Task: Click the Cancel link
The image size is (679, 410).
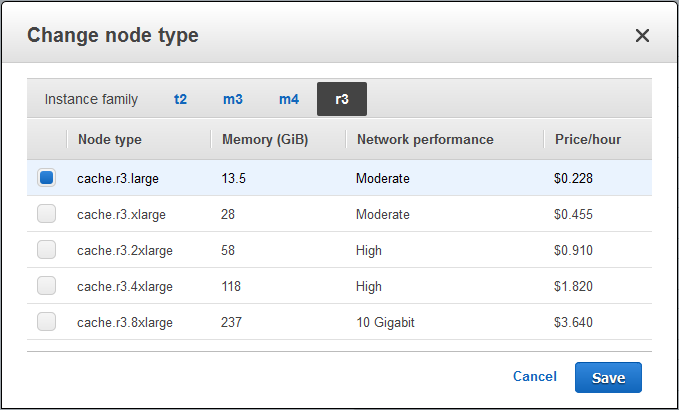Action: 534,377
